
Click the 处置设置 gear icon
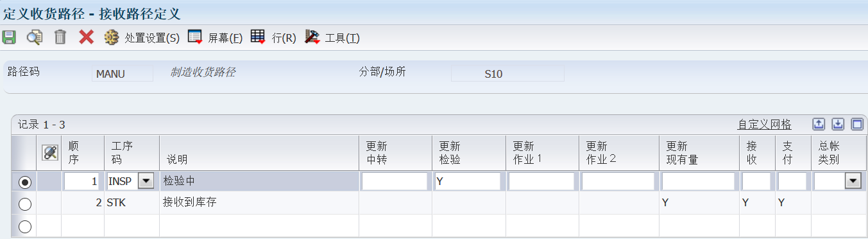112,37
